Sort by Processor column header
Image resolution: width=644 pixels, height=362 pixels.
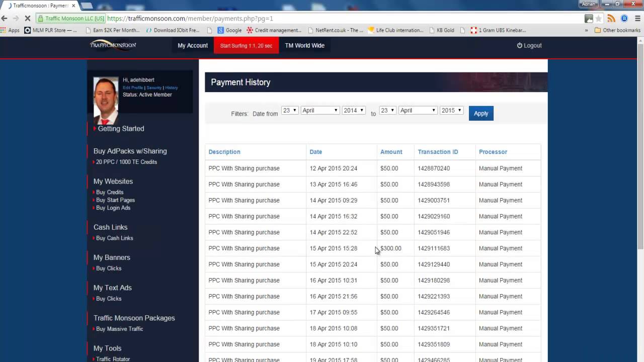coord(493,152)
